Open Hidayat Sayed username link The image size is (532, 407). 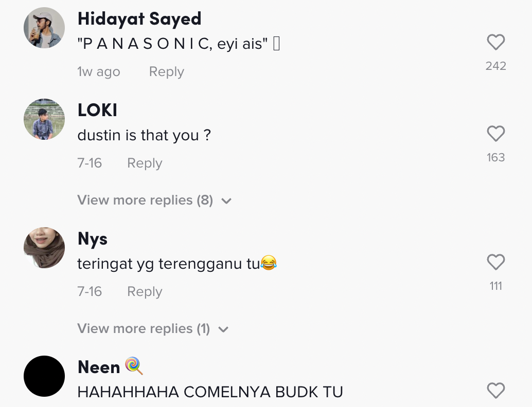coord(139,19)
